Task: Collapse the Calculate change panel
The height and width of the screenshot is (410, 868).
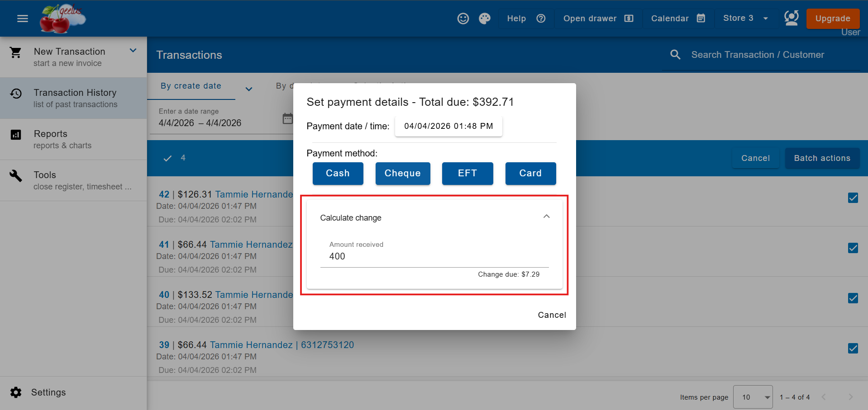Action: pos(546,217)
